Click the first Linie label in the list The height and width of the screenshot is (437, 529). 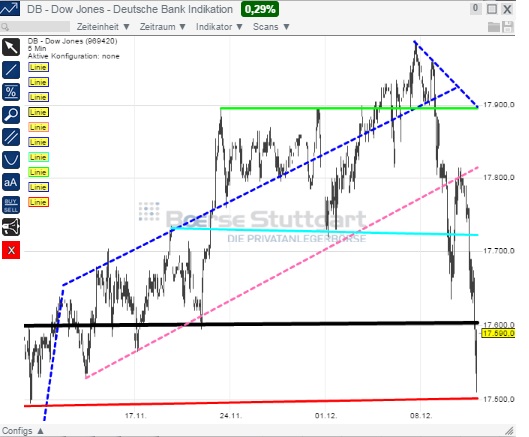(38, 67)
